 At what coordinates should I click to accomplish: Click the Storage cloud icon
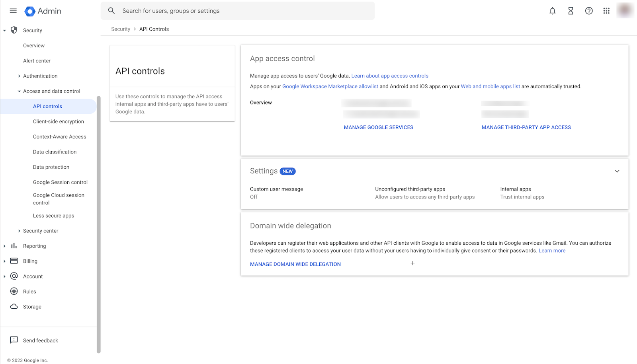tap(14, 306)
